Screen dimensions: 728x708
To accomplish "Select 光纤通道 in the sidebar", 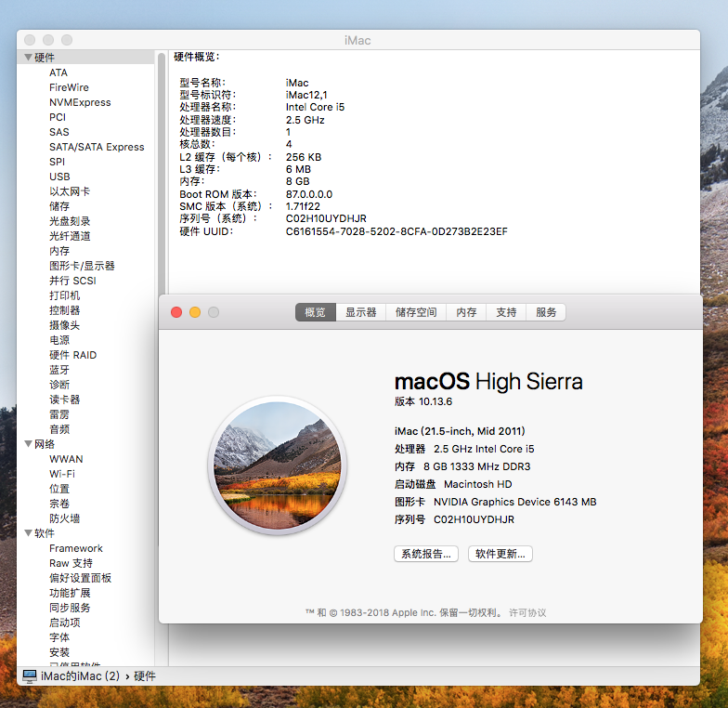I will coord(70,236).
